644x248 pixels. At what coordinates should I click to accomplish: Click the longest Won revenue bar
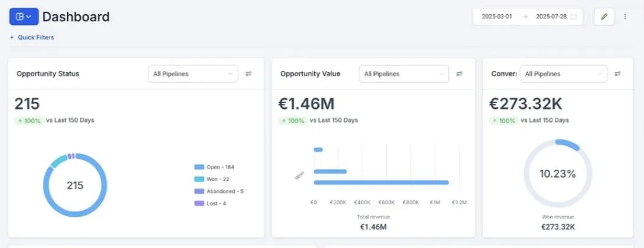[381, 182]
